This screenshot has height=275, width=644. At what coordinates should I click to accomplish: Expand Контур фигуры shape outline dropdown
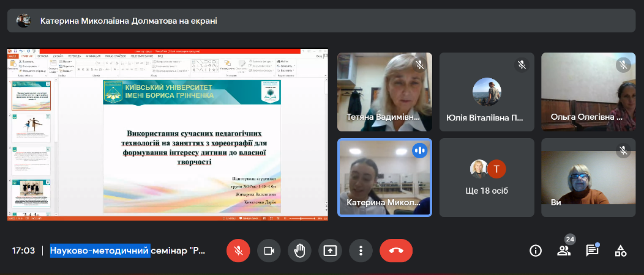(x=260, y=66)
